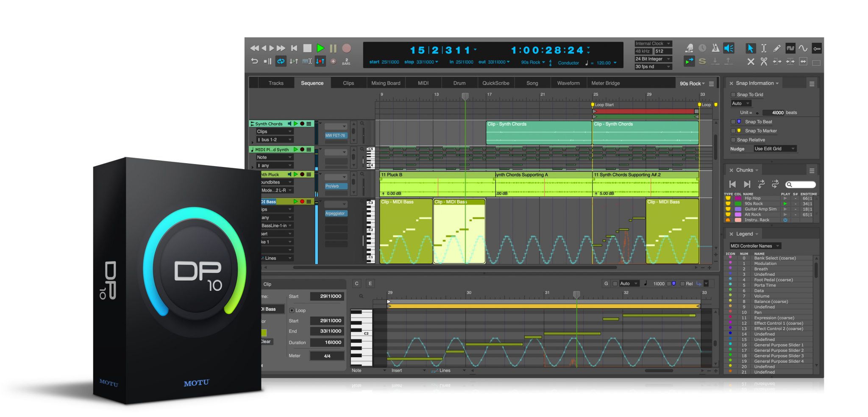Open the Nudge Use Edit Grid dropdown
The image size is (868, 417).
(x=774, y=149)
